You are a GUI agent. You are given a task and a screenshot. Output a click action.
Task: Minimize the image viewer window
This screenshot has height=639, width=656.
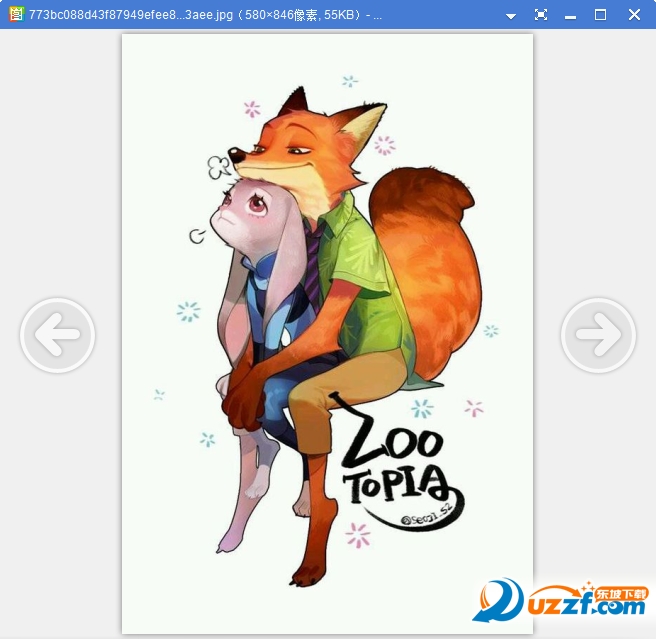pyautogui.click(x=570, y=17)
